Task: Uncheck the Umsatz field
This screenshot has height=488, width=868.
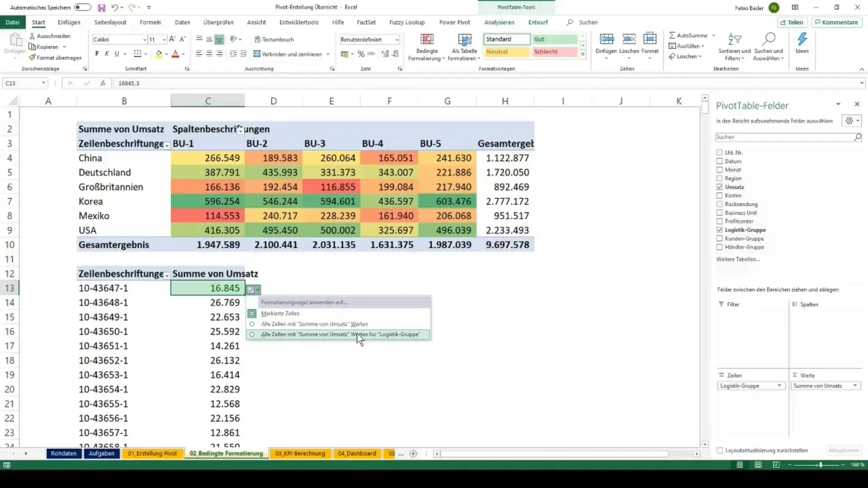Action: (719, 187)
